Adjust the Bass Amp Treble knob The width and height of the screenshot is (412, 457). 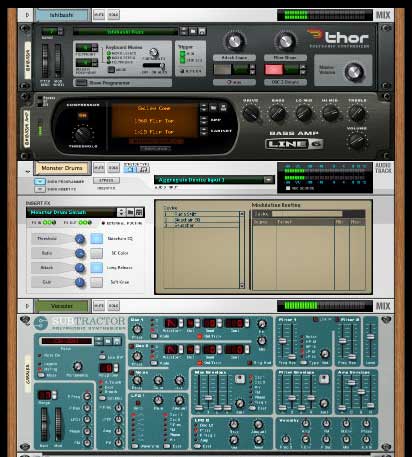[x=357, y=113]
